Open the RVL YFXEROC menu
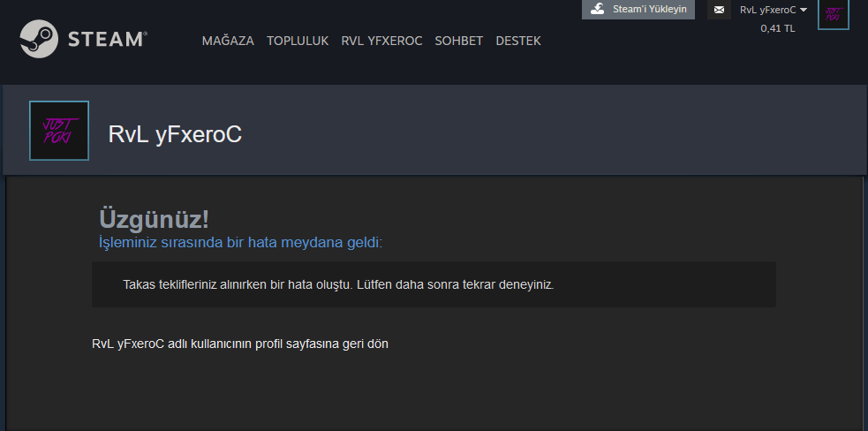Screen dimensions: 868x431 coord(381,41)
